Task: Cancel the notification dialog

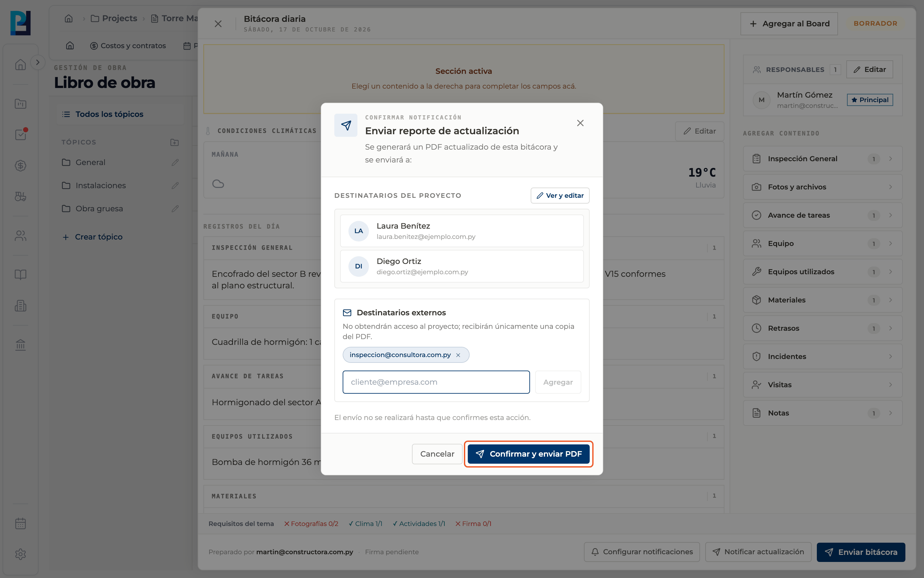Action: [x=437, y=454]
